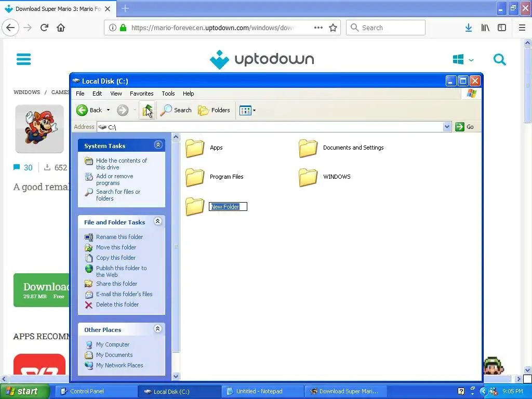Open a new Firefox tab with plus
Image resolution: width=532 pixels, height=399 pixels.
125,8
